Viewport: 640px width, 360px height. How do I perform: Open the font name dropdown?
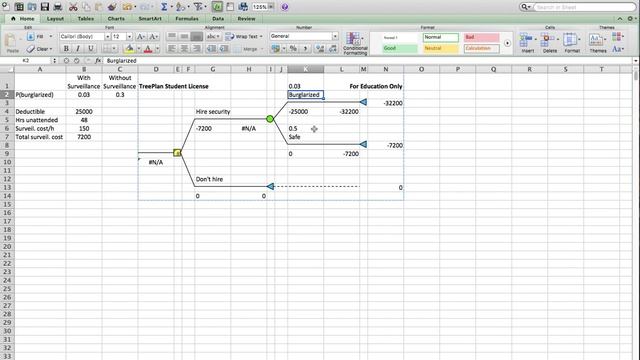[x=107, y=37]
